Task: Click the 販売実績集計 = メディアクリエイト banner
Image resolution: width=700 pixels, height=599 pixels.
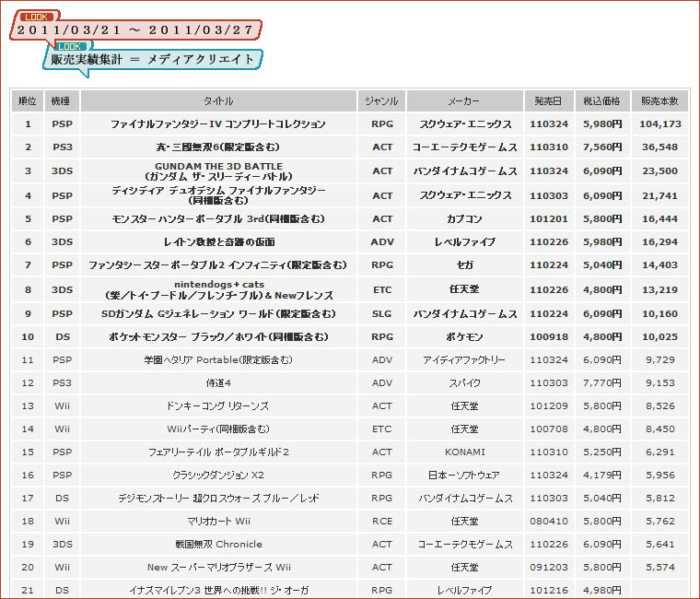Action: click(152, 59)
